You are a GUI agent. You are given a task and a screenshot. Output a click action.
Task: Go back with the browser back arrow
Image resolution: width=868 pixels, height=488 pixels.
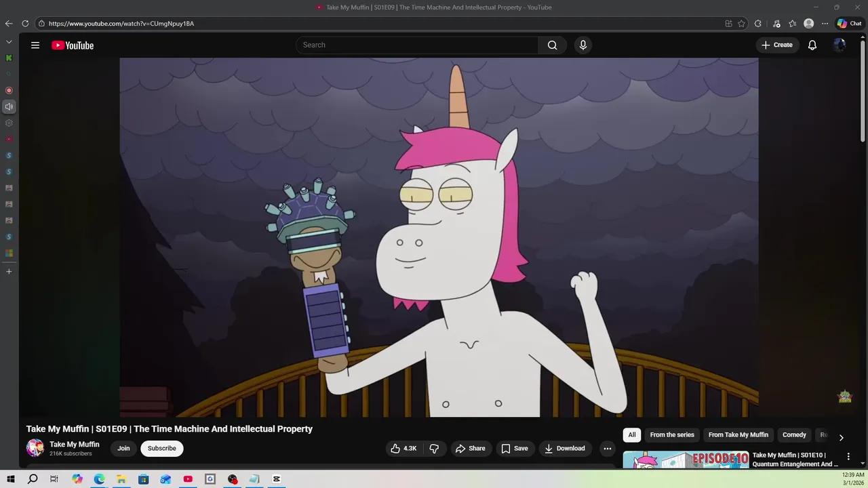pos(9,24)
